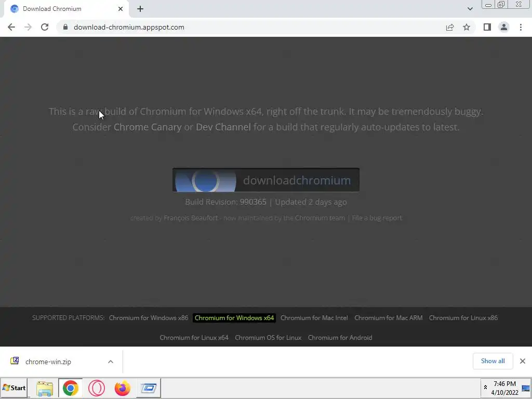Show hidden system tray icons

(485, 388)
